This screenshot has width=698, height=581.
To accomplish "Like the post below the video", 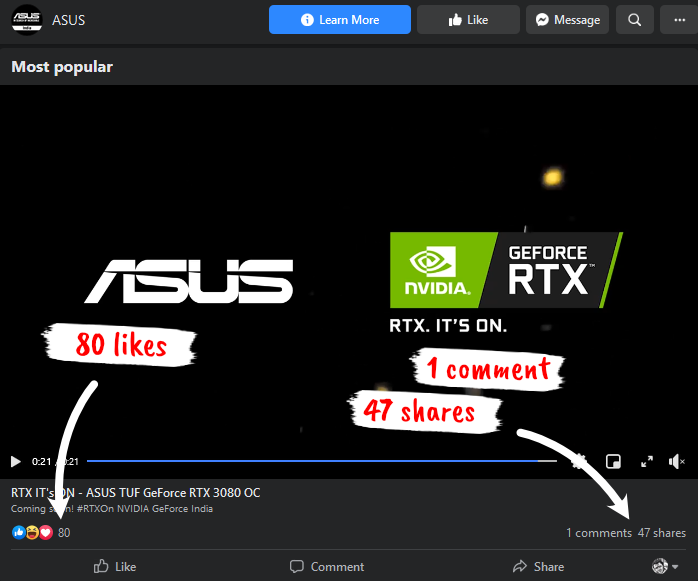I will tap(115, 566).
